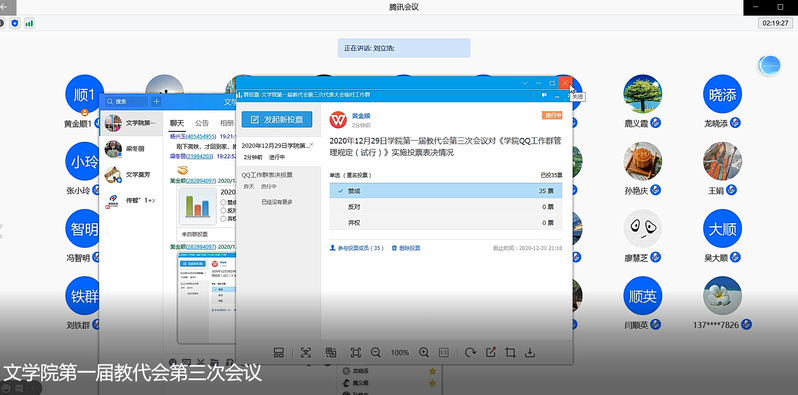798x395 pixels.
Task: Open the thumbnail gallery icon in image viewer toolbar
Action: pos(278,352)
